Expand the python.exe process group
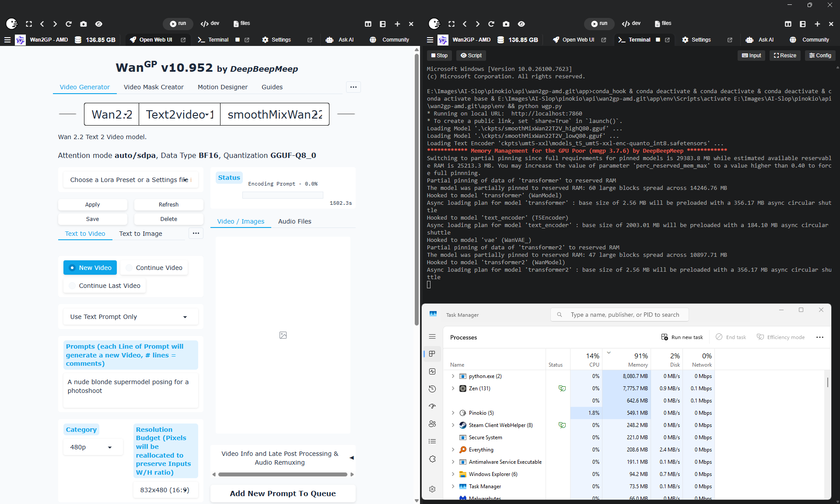Viewport: 840px width, 504px height. pos(453,376)
